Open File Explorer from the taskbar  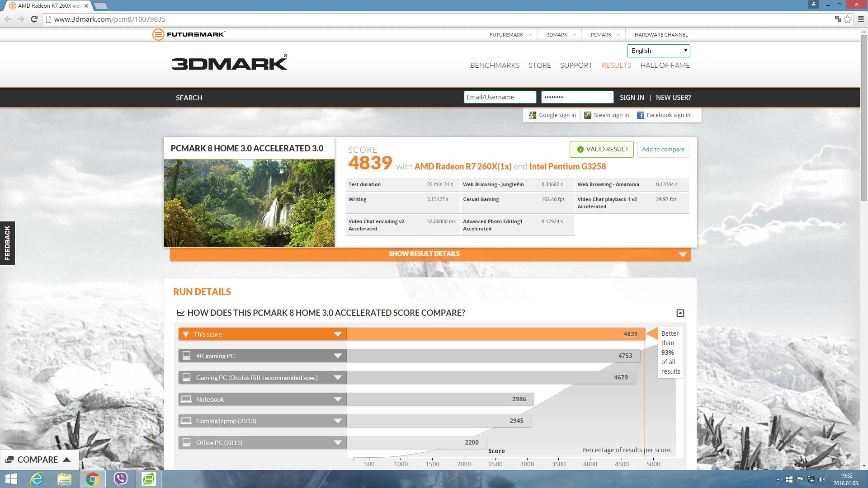(64, 479)
